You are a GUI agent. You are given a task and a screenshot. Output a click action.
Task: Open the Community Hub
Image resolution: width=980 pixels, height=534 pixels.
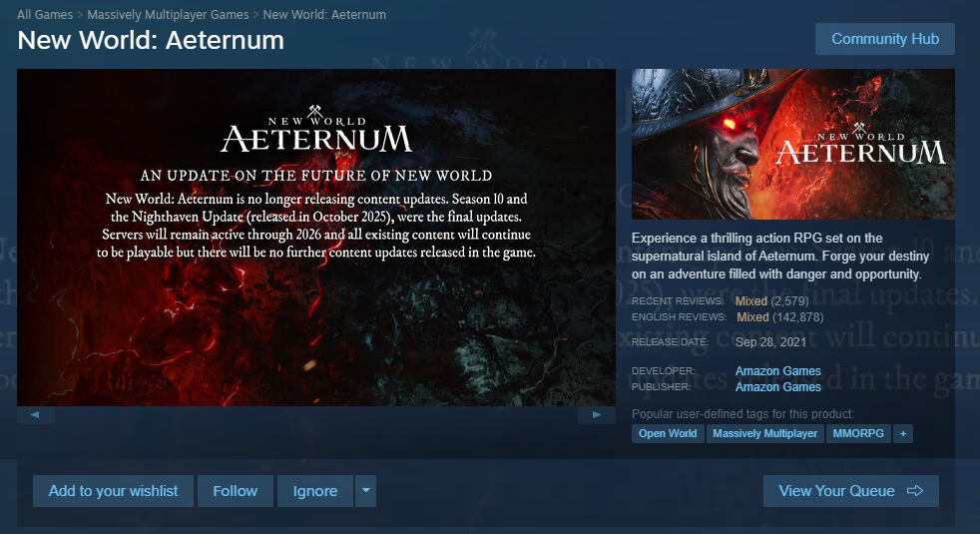[885, 39]
